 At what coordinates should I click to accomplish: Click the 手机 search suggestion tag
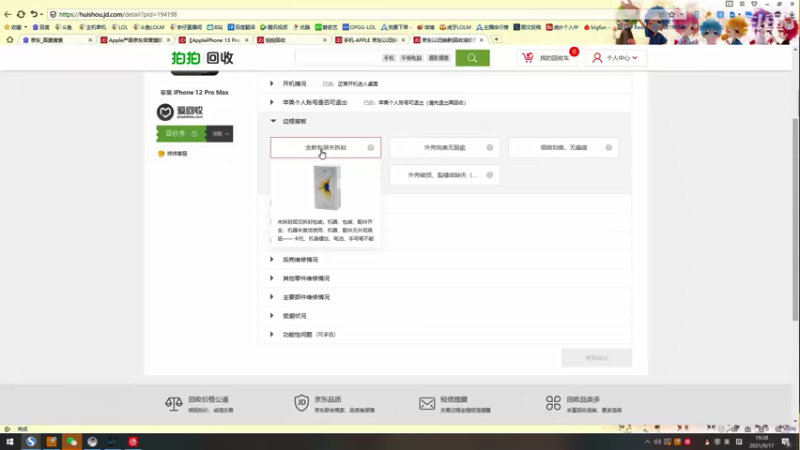click(389, 58)
